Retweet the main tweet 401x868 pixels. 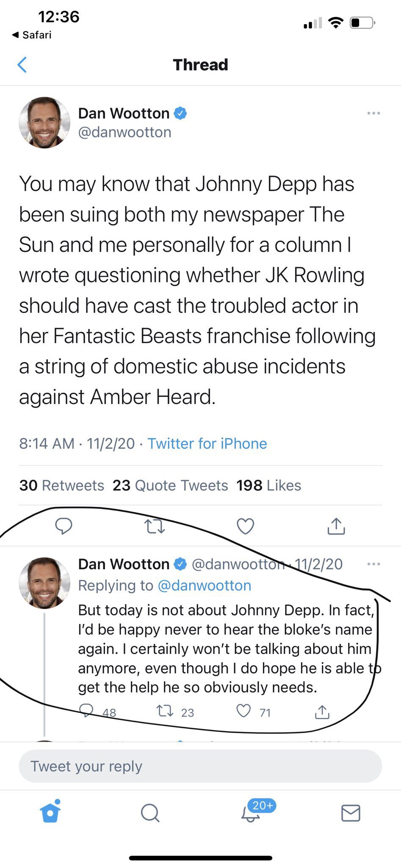click(155, 526)
